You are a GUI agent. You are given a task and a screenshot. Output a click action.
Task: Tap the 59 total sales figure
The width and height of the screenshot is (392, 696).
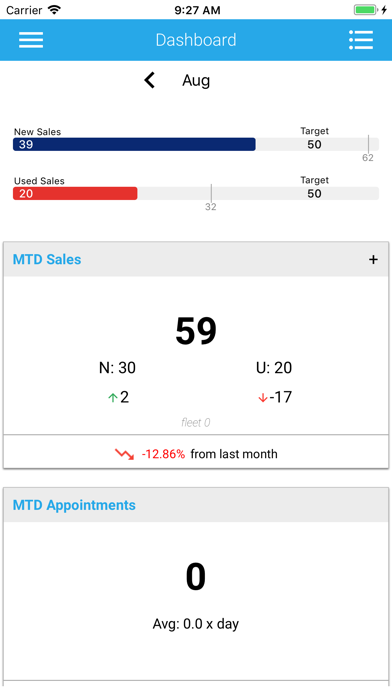coord(196,331)
